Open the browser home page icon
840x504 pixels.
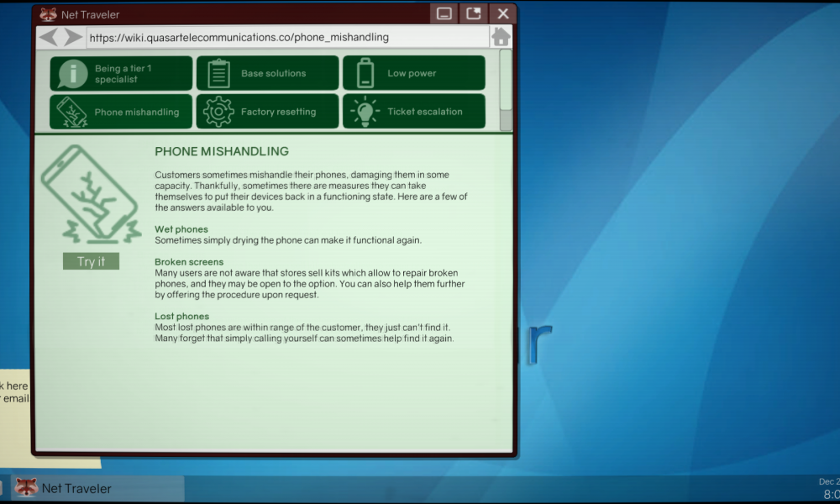[x=501, y=37]
